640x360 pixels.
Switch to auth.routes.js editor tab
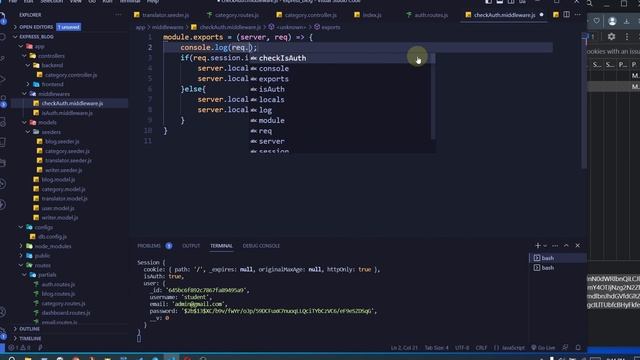(x=431, y=15)
